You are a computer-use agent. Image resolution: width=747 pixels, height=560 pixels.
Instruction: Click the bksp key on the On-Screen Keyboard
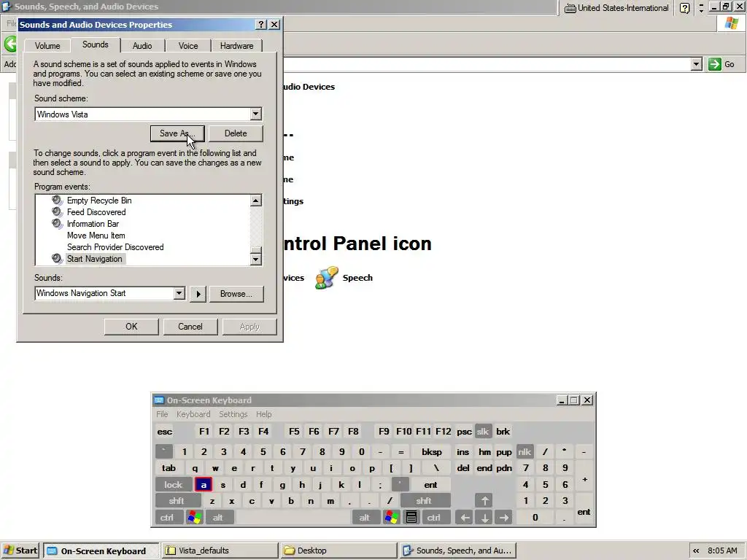432,452
